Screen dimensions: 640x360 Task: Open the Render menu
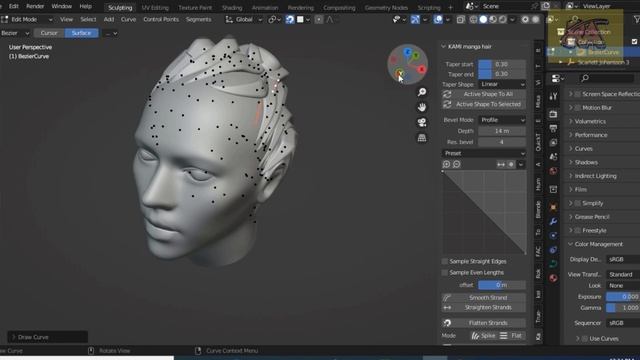(x=35, y=7)
